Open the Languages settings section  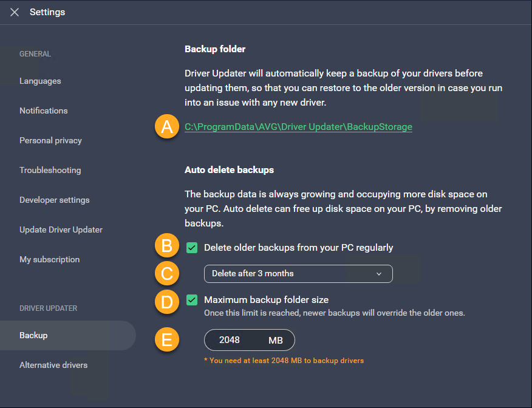[40, 81]
